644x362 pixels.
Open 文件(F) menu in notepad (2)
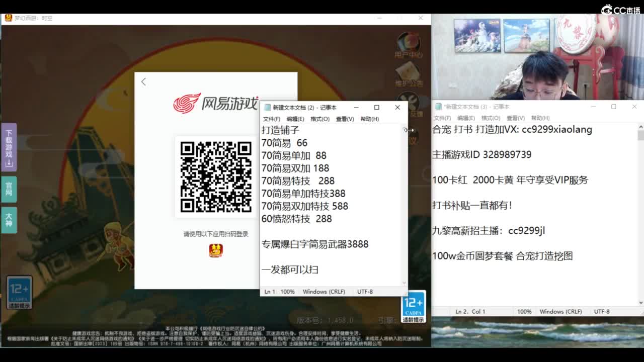[272, 119]
